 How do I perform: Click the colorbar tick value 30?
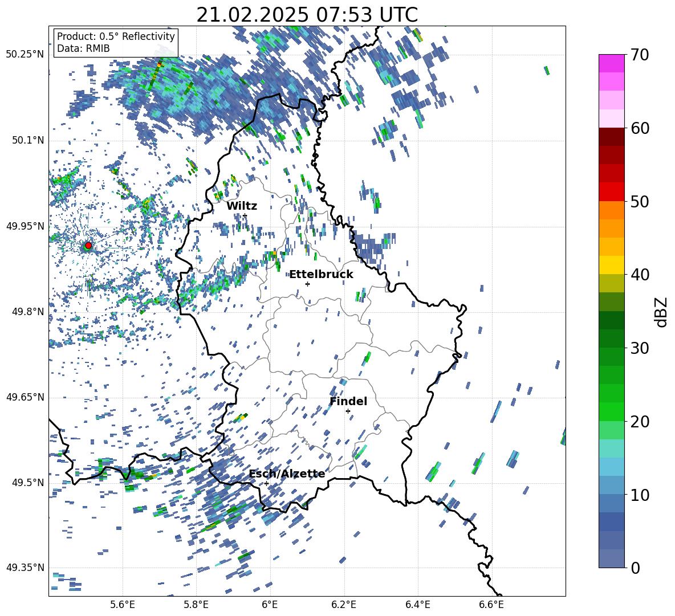pos(640,348)
